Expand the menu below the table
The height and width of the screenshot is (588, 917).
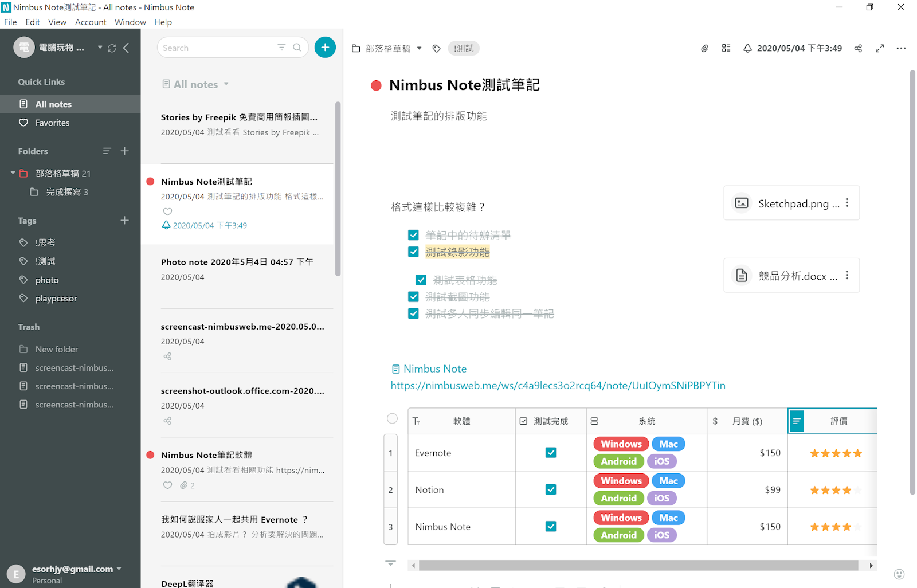click(390, 563)
